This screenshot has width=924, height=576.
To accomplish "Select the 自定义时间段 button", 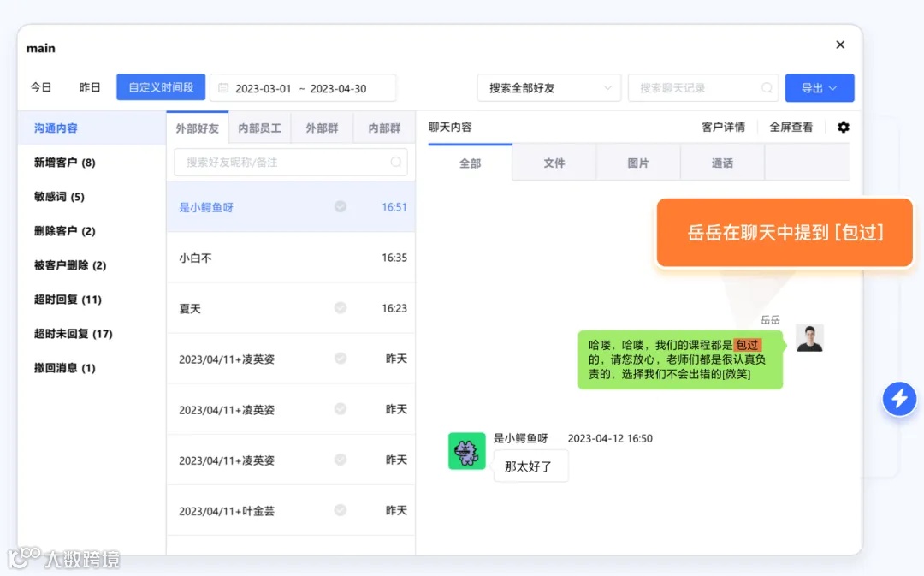I will pyautogui.click(x=161, y=87).
